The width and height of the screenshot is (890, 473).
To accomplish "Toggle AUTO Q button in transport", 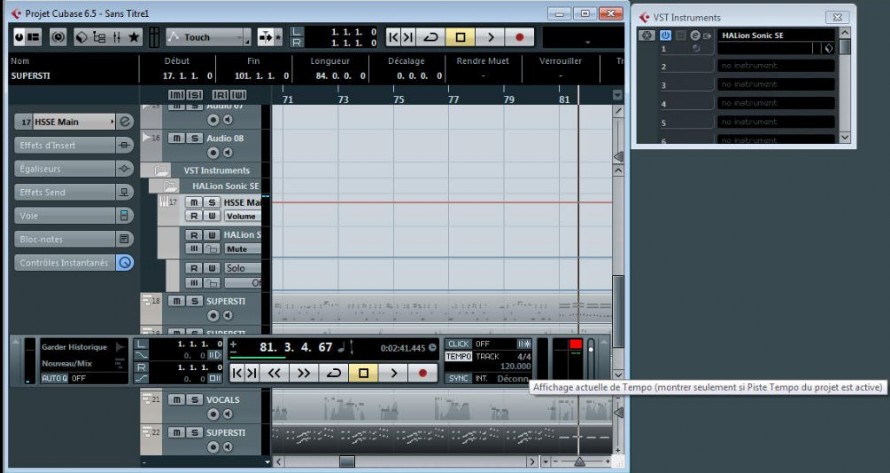I will [x=54, y=378].
